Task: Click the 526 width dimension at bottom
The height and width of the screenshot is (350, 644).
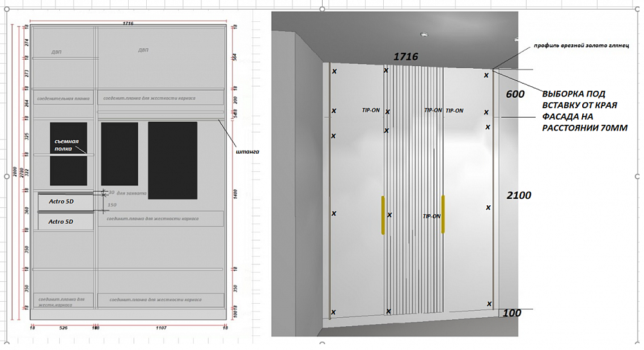Action: (64, 328)
